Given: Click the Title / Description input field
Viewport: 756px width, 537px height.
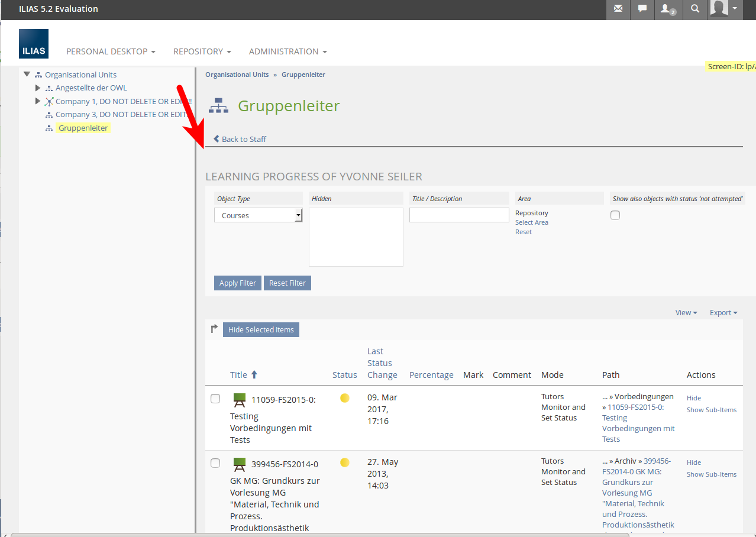Looking at the screenshot, I should pyautogui.click(x=459, y=215).
